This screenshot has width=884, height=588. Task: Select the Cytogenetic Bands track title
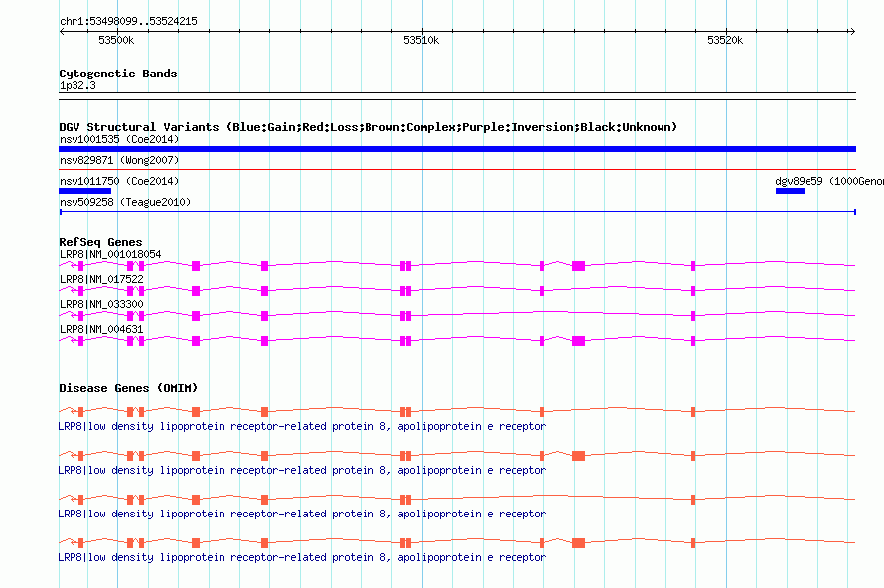(x=118, y=73)
